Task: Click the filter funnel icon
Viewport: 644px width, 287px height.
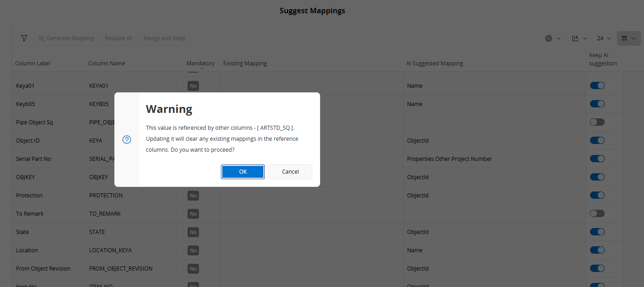Action: pyautogui.click(x=24, y=38)
